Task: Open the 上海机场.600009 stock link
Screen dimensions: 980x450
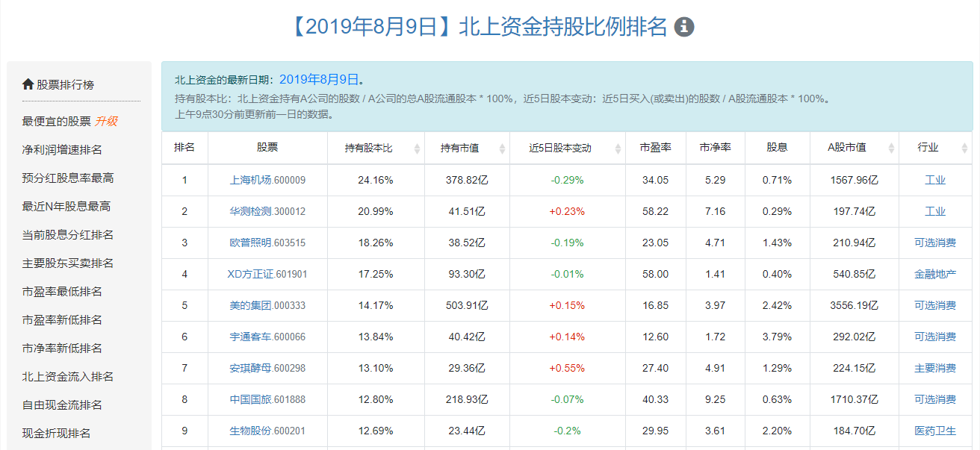Action: tap(267, 180)
